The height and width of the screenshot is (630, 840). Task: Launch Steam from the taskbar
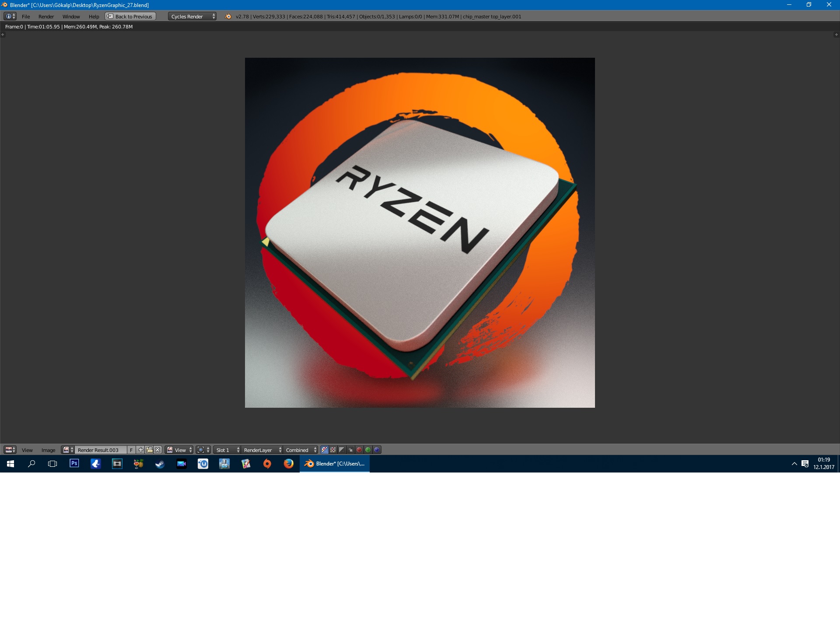click(160, 464)
